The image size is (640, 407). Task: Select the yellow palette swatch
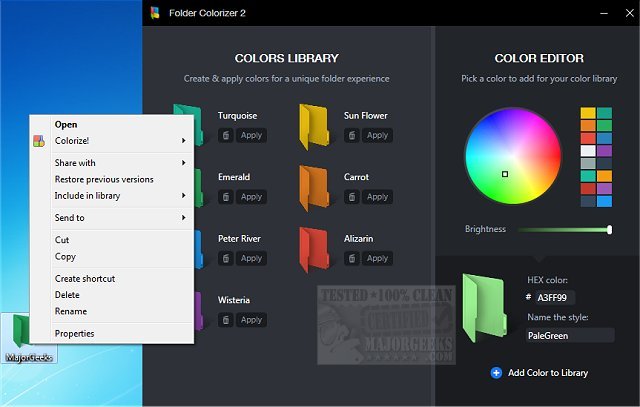tap(588, 113)
